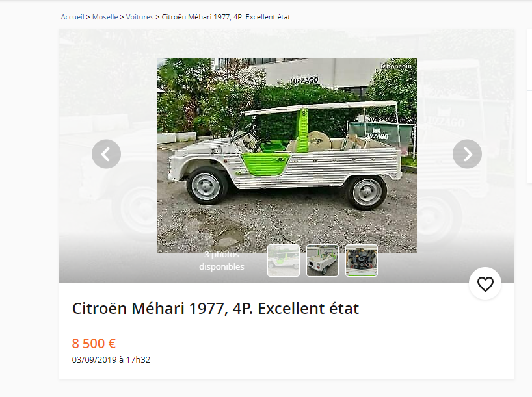This screenshot has height=397, width=532.
Task: Select the listing title heading
Action: [x=215, y=309]
